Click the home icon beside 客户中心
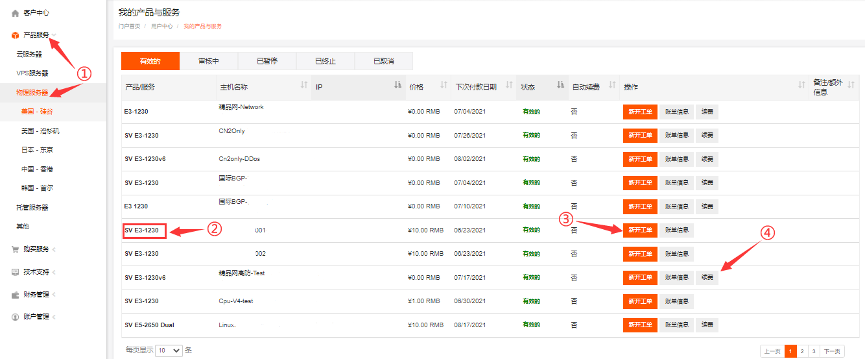This screenshot has height=360, width=866. click(x=15, y=13)
